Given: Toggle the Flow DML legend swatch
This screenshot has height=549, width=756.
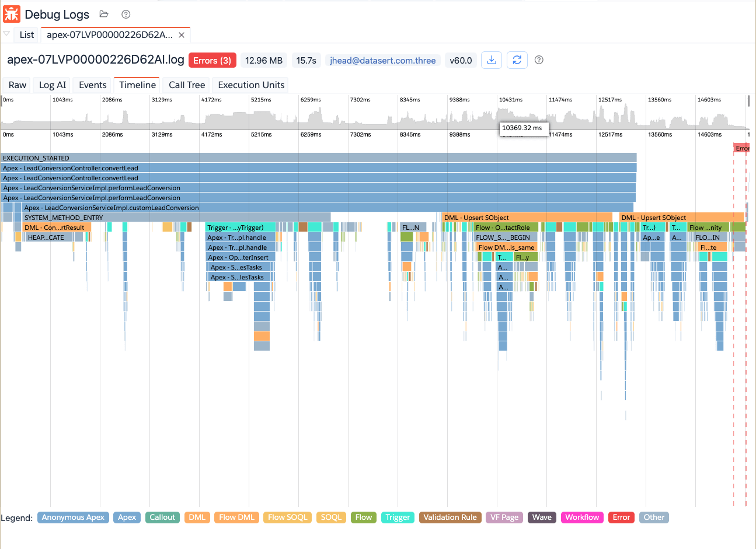Looking at the screenshot, I should 236,517.
